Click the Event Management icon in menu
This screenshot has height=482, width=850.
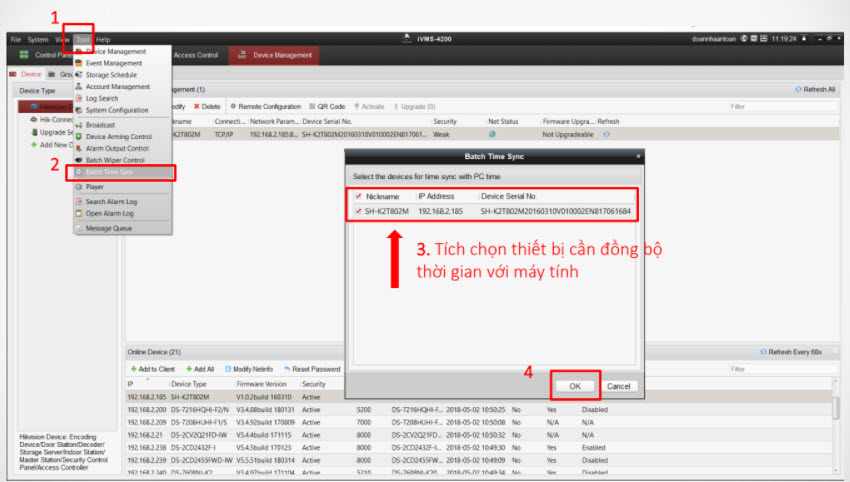tap(79, 63)
